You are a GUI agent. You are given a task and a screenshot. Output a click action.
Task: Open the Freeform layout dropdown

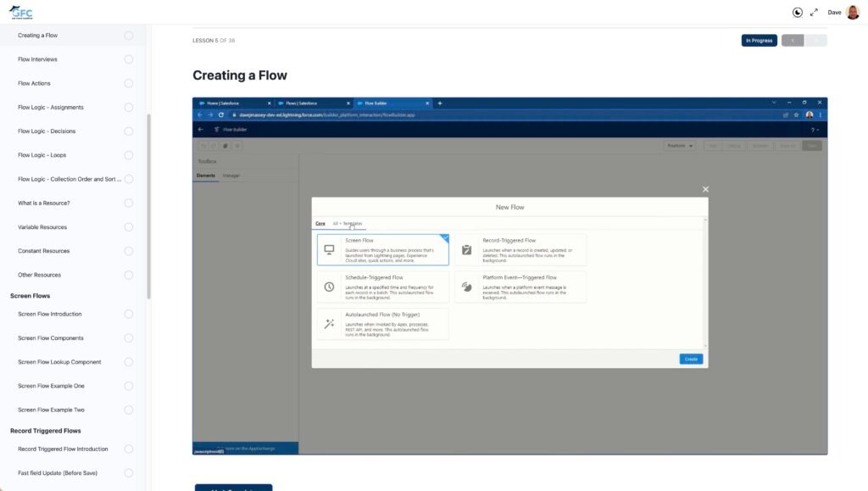pyautogui.click(x=680, y=146)
